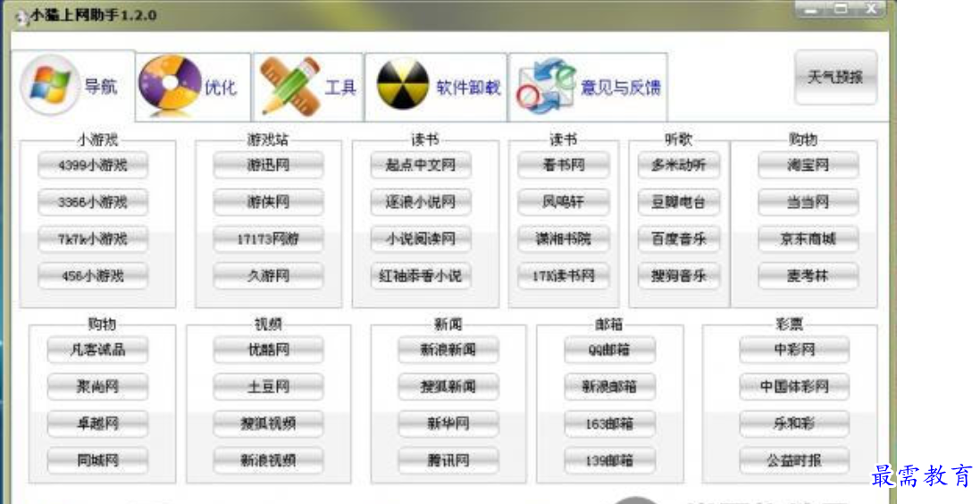Open 搜狗音乐 button
This screenshot has height=504, width=980.
click(679, 276)
